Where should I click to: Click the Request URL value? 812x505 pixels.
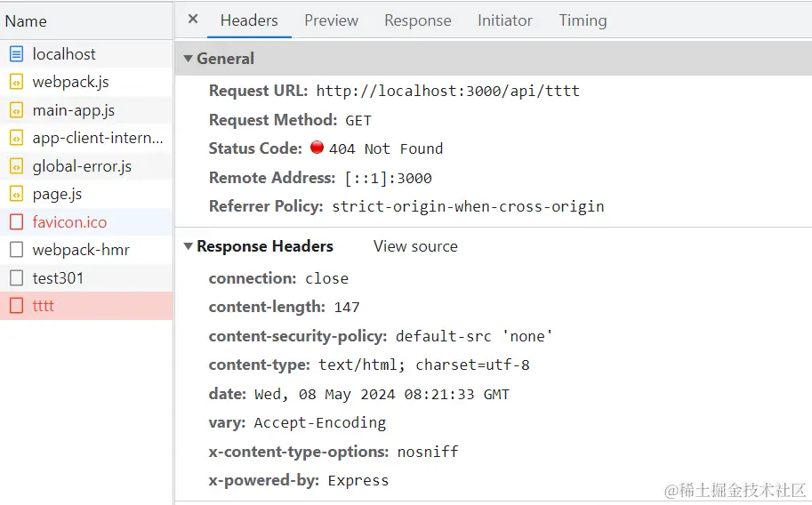[447, 91]
